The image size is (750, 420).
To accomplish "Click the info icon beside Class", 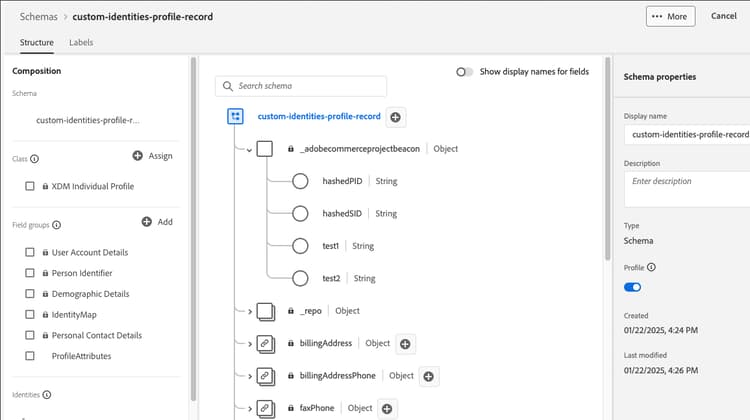I will [x=34, y=159].
